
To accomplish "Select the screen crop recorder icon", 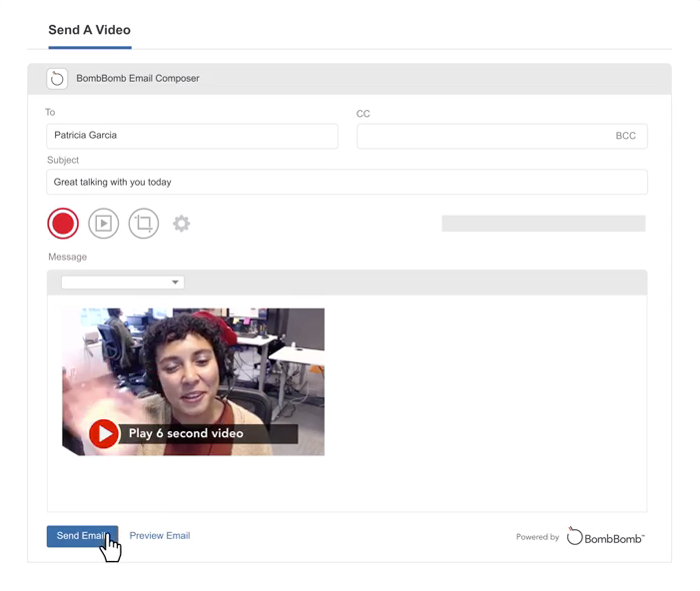I will 144,224.
